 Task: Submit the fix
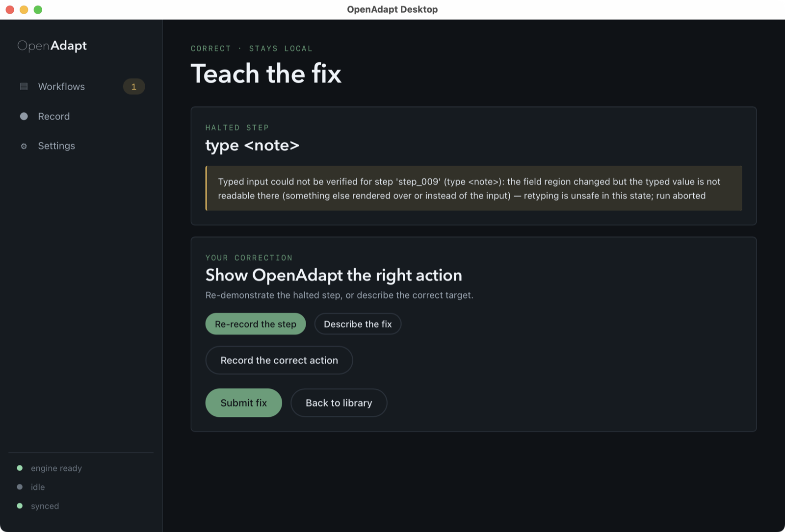[243, 403]
